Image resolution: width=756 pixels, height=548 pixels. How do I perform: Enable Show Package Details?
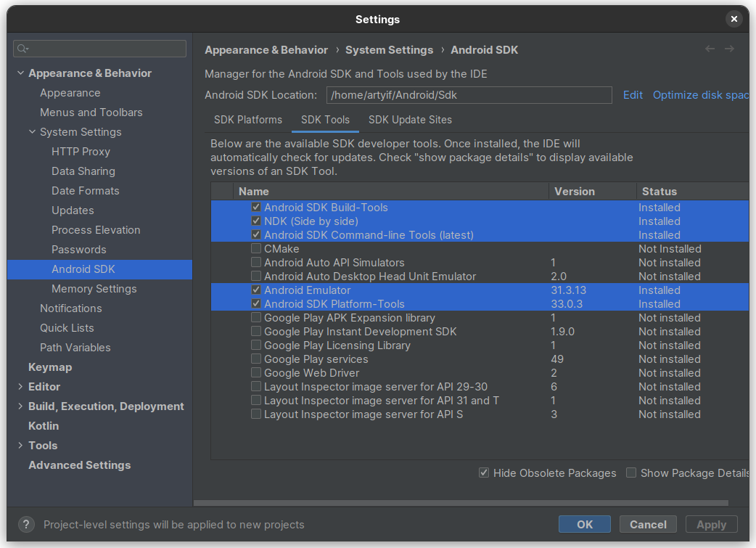click(631, 473)
